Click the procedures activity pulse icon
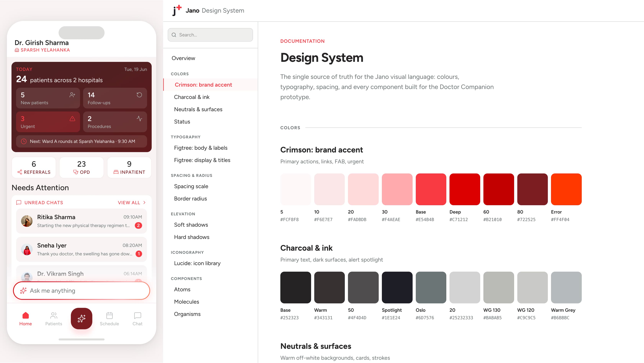 pos(139,119)
